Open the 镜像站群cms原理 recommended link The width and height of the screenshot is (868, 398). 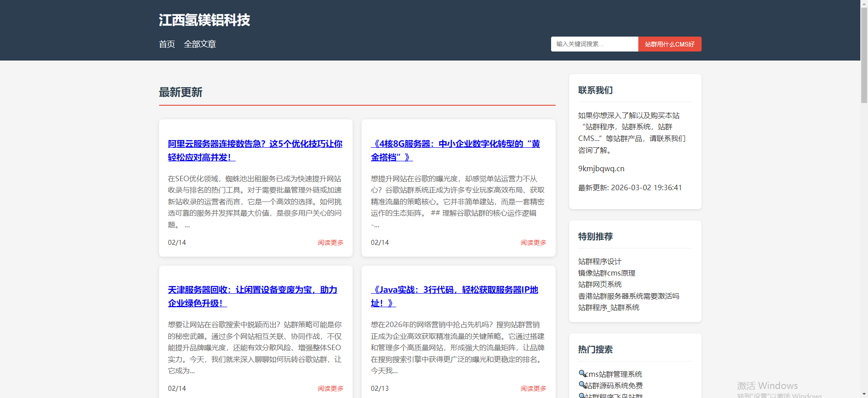point(607,273)
